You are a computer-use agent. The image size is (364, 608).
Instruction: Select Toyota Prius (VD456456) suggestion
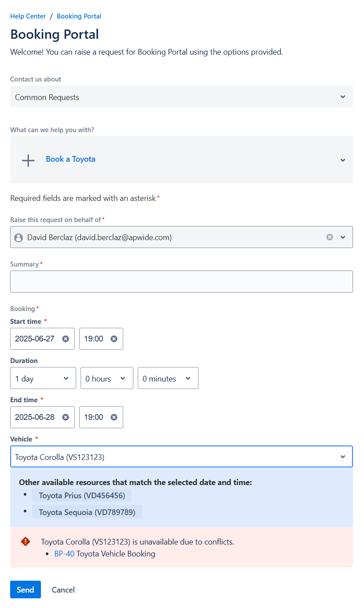coord(82,496)
